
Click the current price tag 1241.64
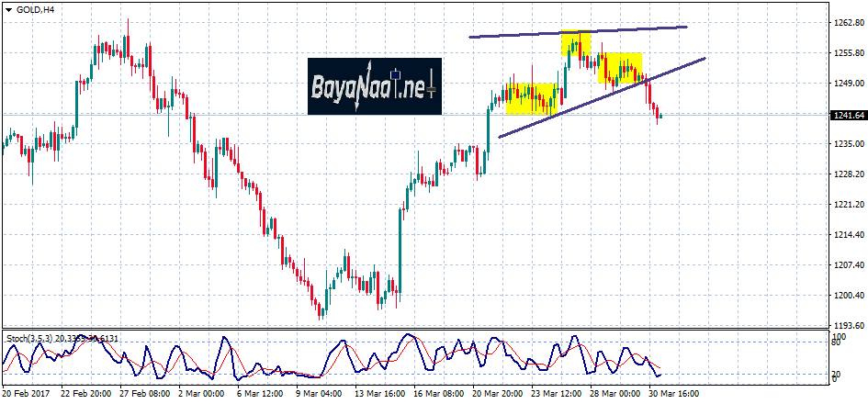point(847,115)
